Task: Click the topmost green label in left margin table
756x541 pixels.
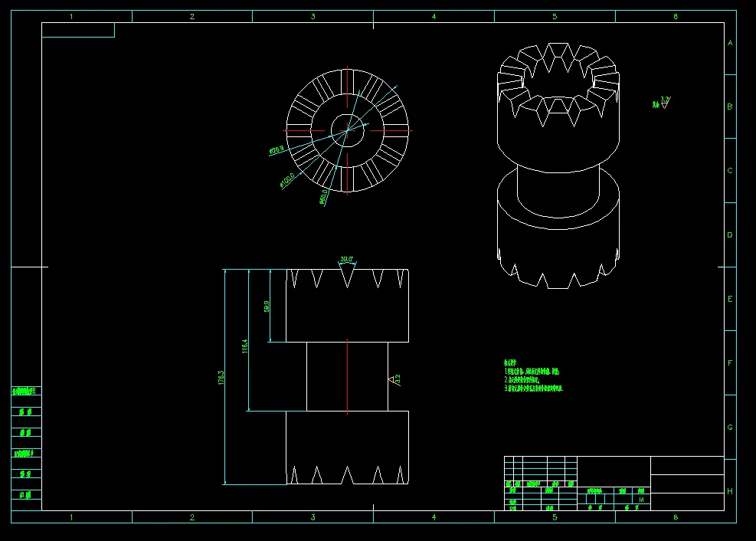Action: 24,391
